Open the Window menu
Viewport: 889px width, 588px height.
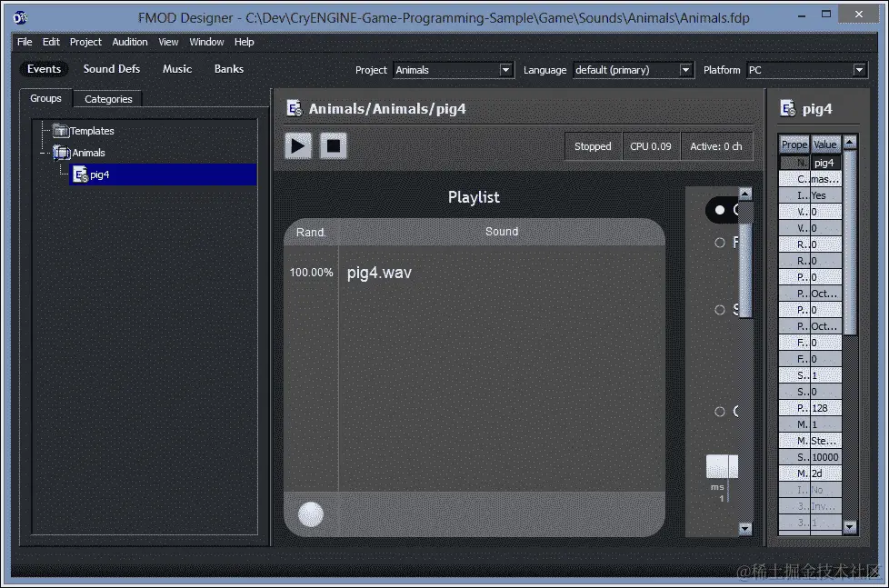(206, 42)
